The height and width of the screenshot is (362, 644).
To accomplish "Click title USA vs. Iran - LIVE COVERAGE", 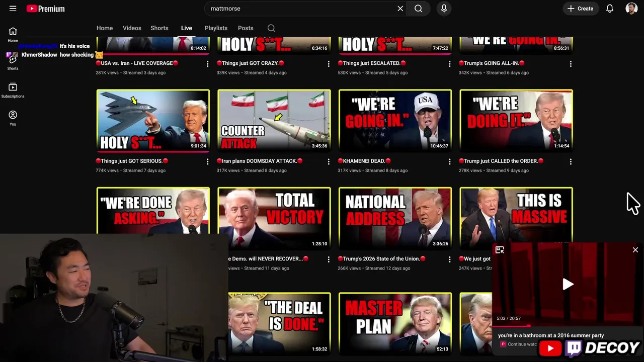I will pyautogui.click(x=137, y=63).
